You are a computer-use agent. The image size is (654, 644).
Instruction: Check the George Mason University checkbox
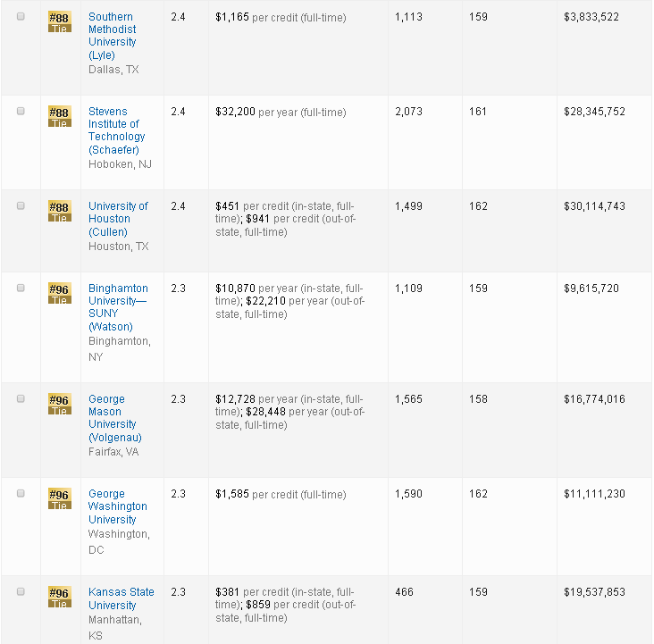pyautogui.click(x=21, y=399)
